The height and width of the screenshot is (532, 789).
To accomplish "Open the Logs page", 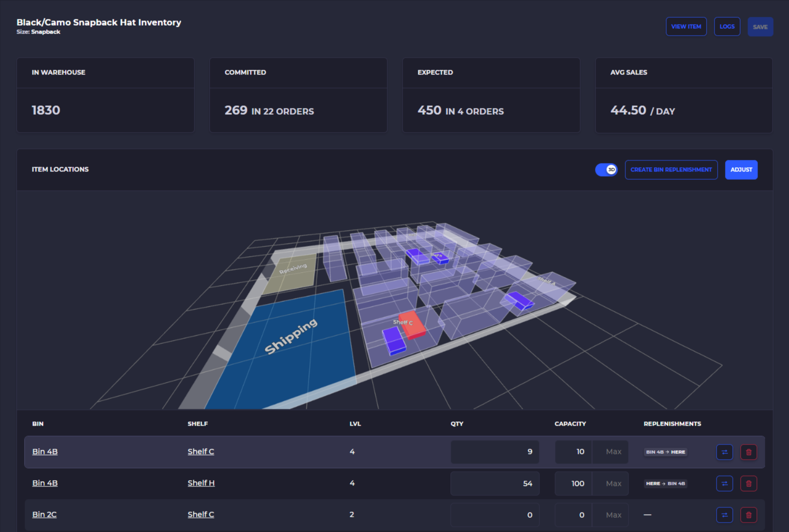I will coord(727,27).
